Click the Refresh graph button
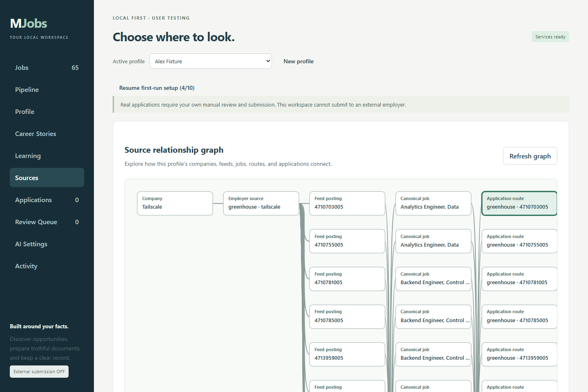Image resolution: width=588 pixels, height=392 pixels. click(530, 156)
